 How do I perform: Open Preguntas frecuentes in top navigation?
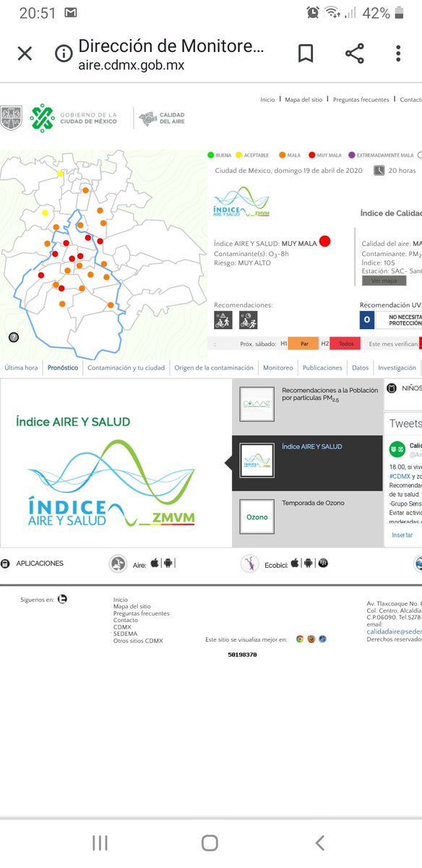pyautogui.click(x=361, y=100)
